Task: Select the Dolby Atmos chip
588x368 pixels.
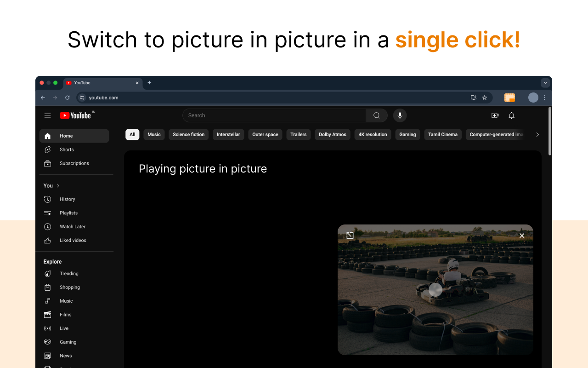Action: pos(333,135)
